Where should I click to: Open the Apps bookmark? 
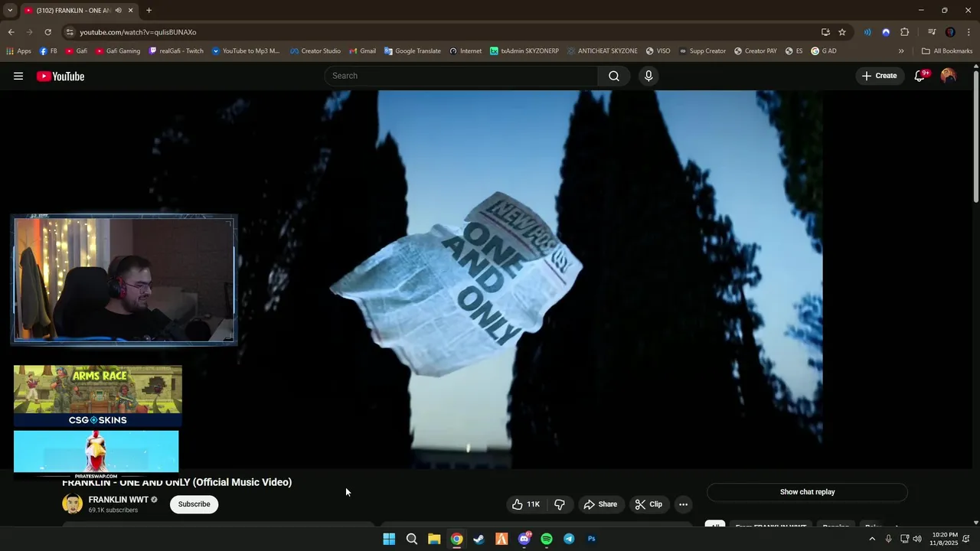18,51
